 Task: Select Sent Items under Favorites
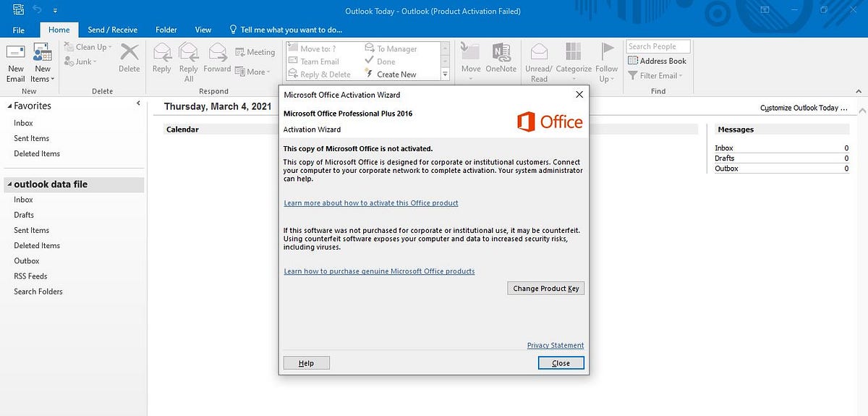32,138
